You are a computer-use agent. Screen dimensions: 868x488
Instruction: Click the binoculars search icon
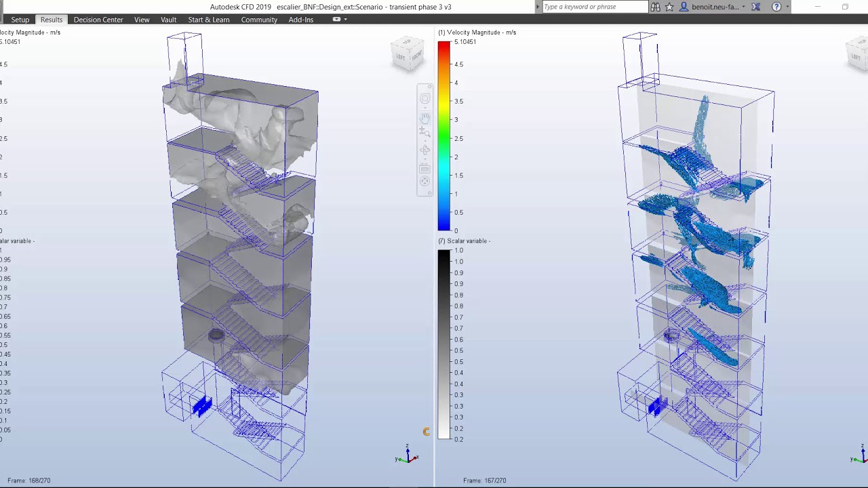656,7
